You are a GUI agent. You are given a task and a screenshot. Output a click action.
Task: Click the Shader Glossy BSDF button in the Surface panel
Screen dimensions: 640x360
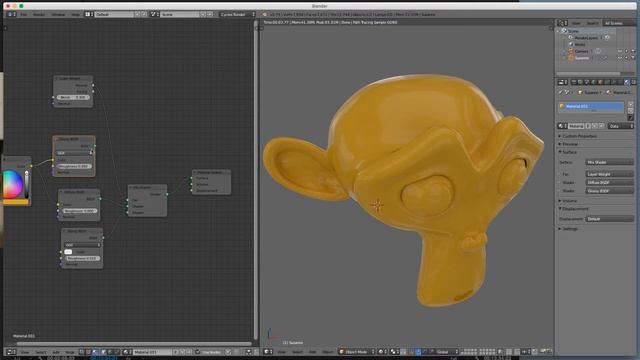tap(609, 191)
